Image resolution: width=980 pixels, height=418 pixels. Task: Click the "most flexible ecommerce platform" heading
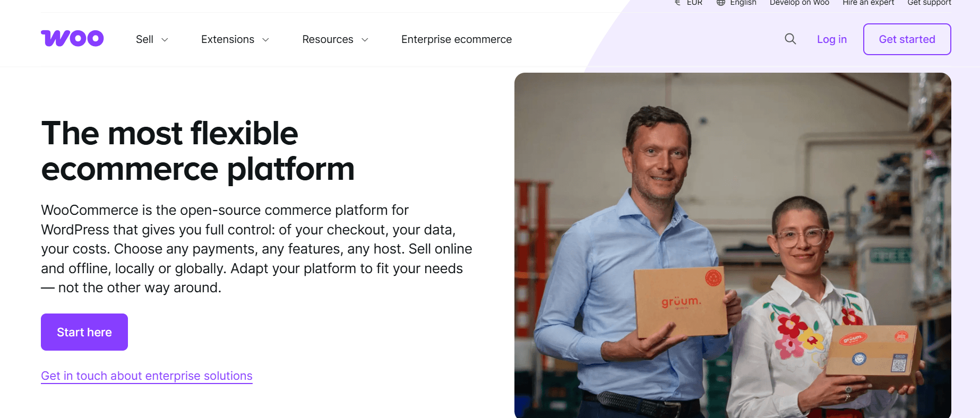[197, 151]
